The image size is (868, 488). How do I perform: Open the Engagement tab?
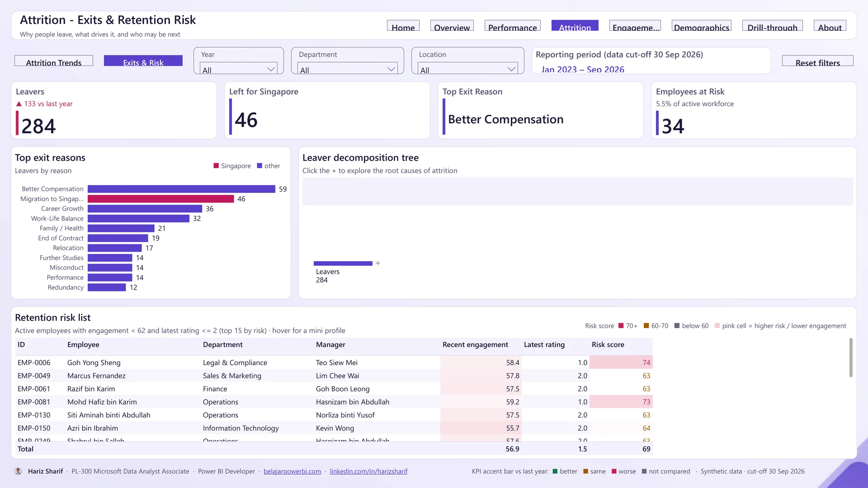[x=635, y=26]
